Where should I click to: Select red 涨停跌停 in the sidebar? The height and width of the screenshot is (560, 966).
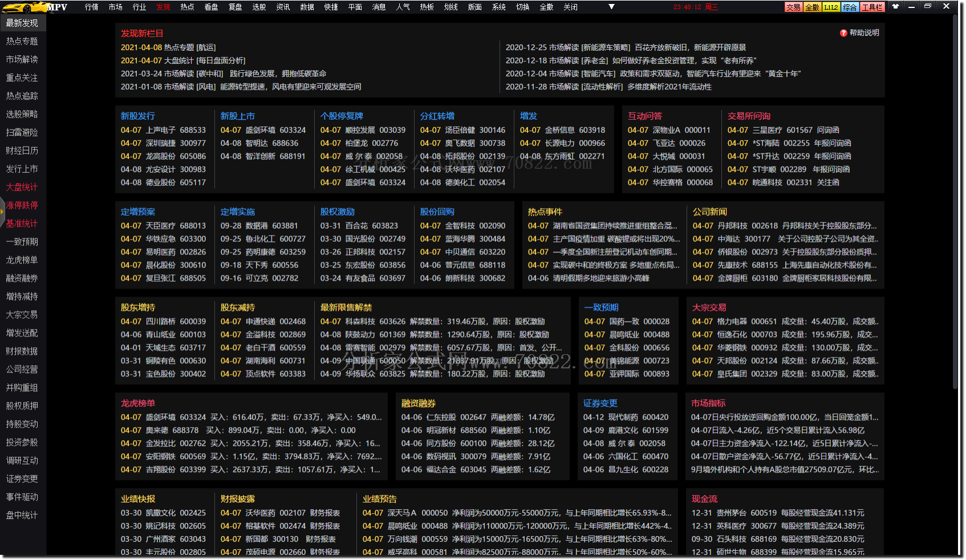[x=23, y=205]
